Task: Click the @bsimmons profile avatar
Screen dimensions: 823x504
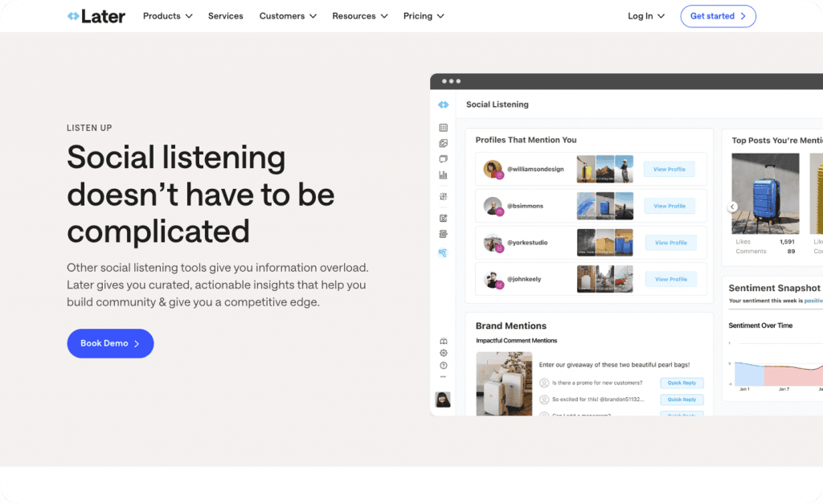Action: 493,206
